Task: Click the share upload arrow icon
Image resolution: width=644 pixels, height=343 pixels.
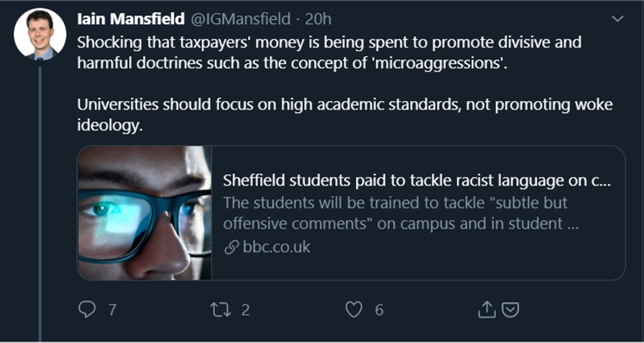Action: click(x=487, y=310)
